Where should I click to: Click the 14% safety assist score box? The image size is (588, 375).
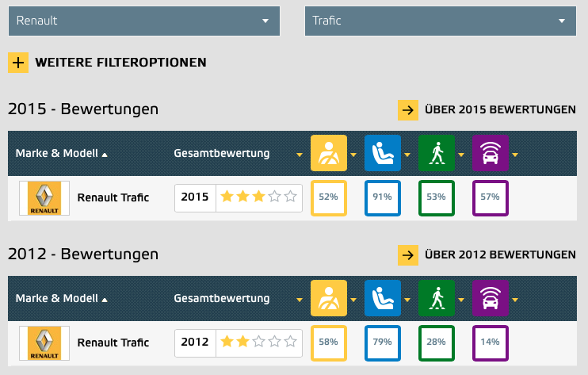point(491,343)
